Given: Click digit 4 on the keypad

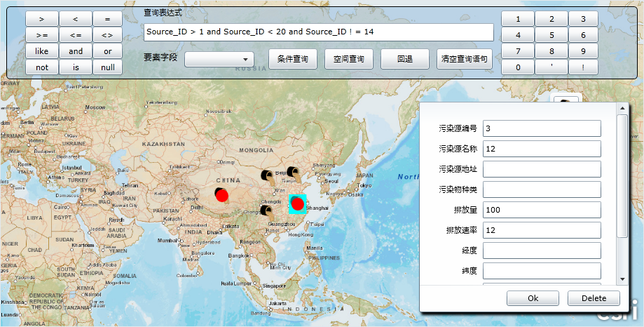Looking at the screenshot, I should [x=518, y=35].
